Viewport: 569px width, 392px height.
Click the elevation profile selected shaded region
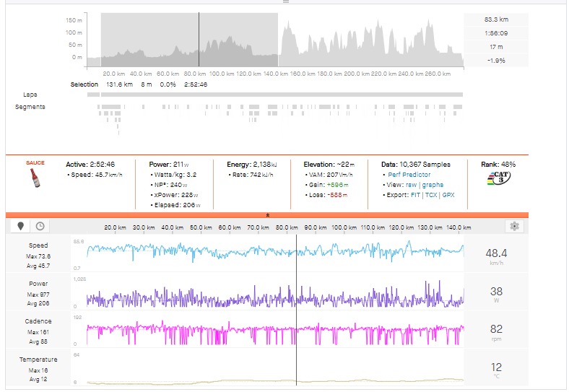click(x=189, y=40)
